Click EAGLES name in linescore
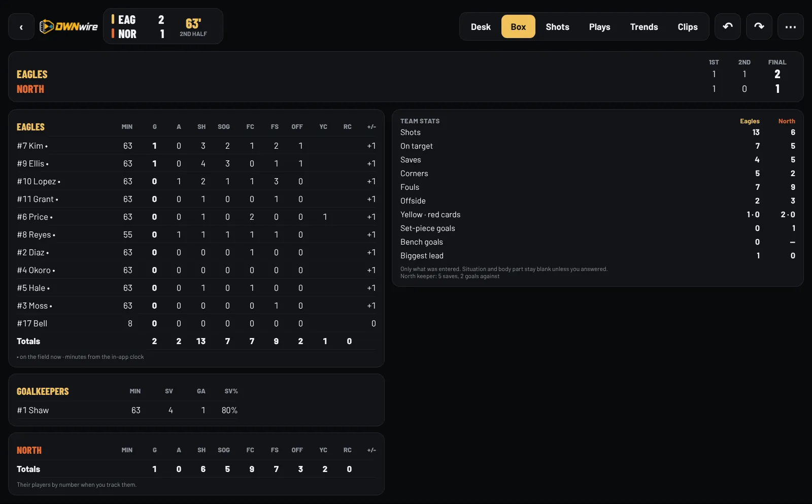This screenshot has width=812, height=504. (32, 74)
